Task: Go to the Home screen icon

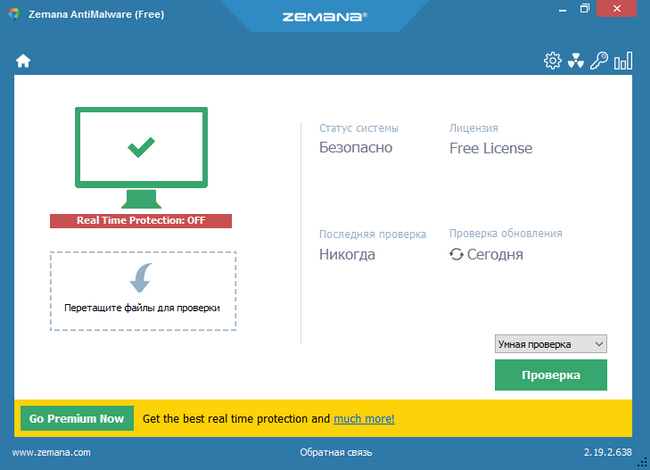Action: pyautogui.click(x=23, y=61)
